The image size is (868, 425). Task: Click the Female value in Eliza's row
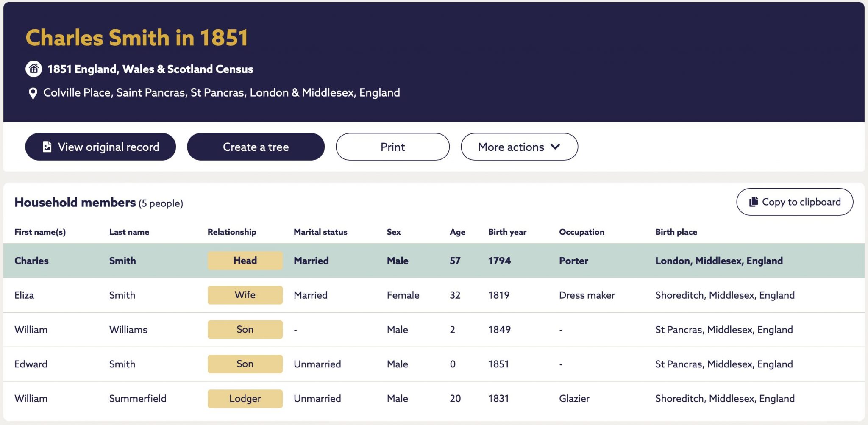coord(403,295)
